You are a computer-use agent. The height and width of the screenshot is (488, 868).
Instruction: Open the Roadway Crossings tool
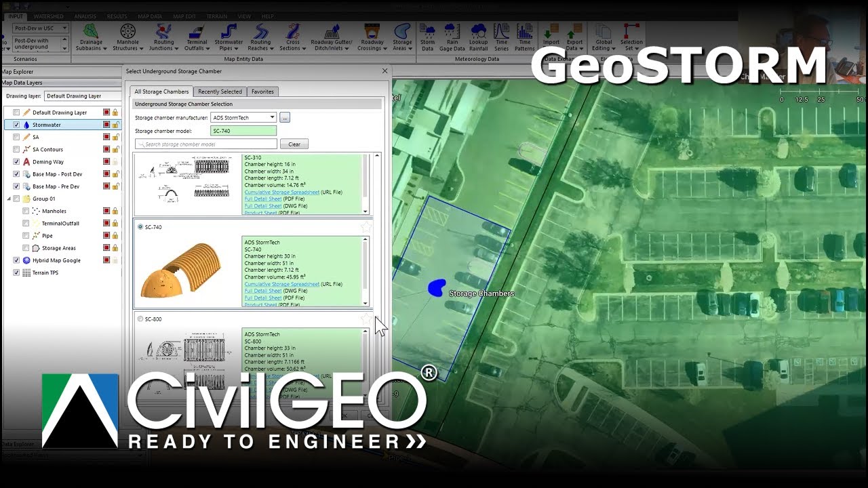[x=372, y=37]
